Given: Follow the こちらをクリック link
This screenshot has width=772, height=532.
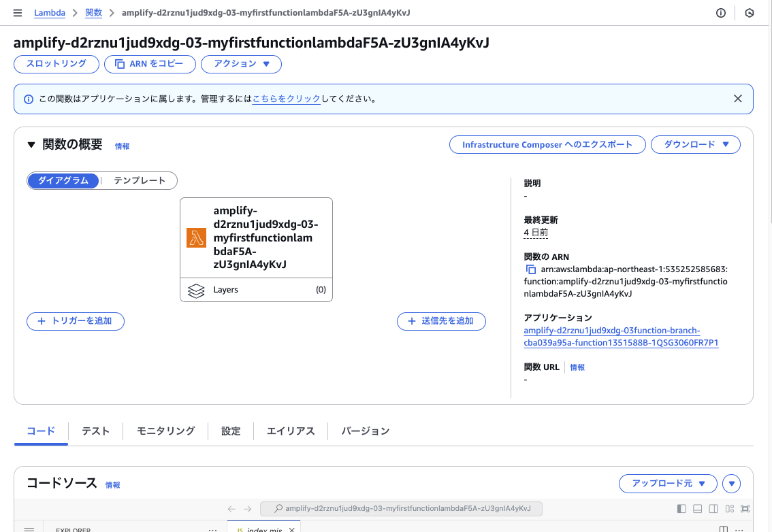Looking at the screenshot, I should pos(287,99).
